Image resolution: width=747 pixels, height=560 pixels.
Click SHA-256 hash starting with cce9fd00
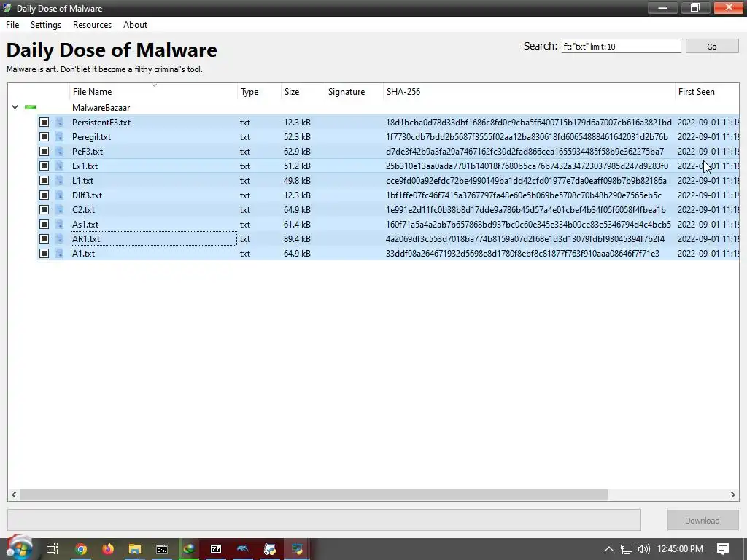526,181
